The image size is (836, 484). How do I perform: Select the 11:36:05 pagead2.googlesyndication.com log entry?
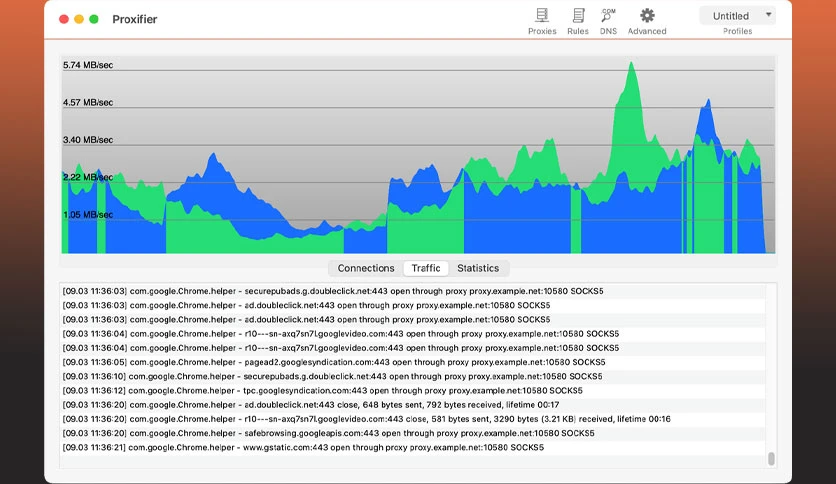(413, 362)
